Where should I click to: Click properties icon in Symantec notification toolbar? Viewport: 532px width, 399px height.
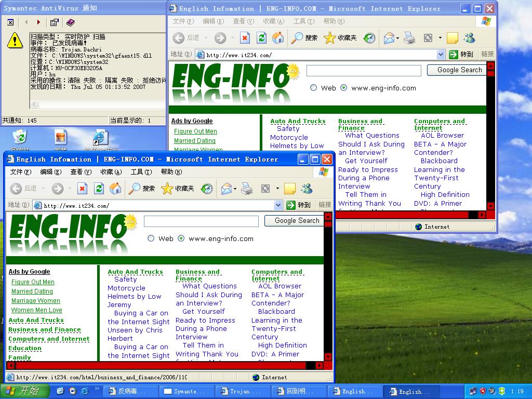click(x=54, y=22)
